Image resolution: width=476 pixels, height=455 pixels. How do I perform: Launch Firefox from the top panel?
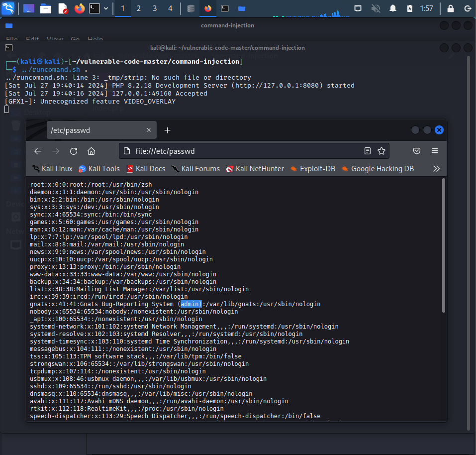click(79, 8)
